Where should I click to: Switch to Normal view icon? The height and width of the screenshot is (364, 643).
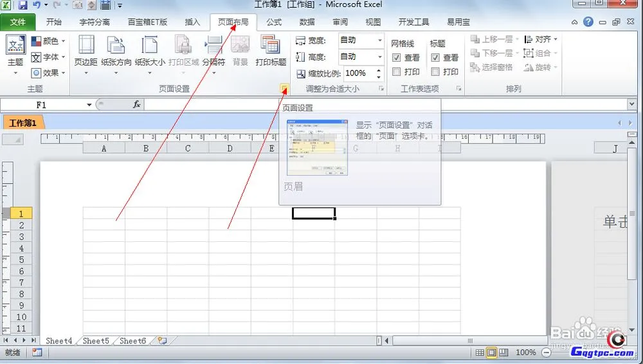tap(480, 352)
